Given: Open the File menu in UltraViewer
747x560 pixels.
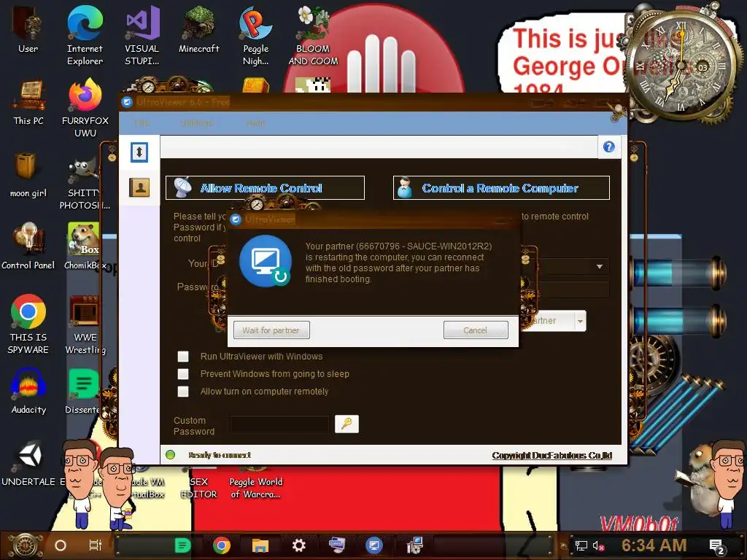Looking at the screenshot, I should (142, 122).
